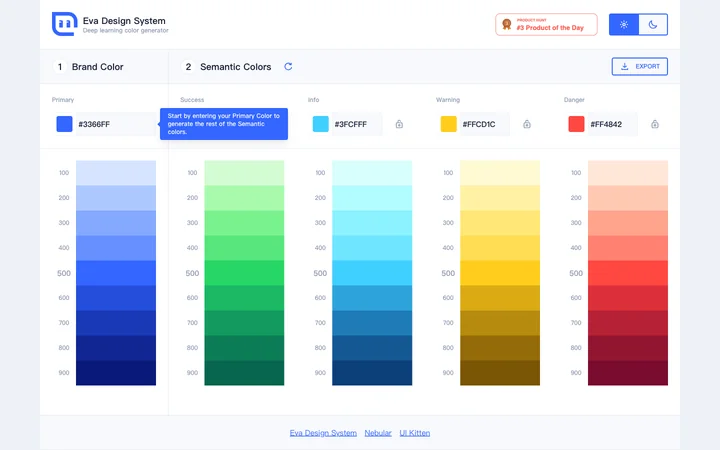Screen dimensions: 720x450
Task: Open the Nebular footer link
Action: point(378,433)
